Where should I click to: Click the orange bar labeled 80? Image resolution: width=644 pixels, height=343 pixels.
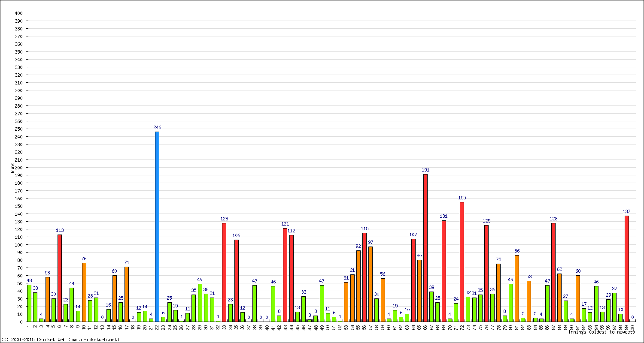tap(419, 291)
